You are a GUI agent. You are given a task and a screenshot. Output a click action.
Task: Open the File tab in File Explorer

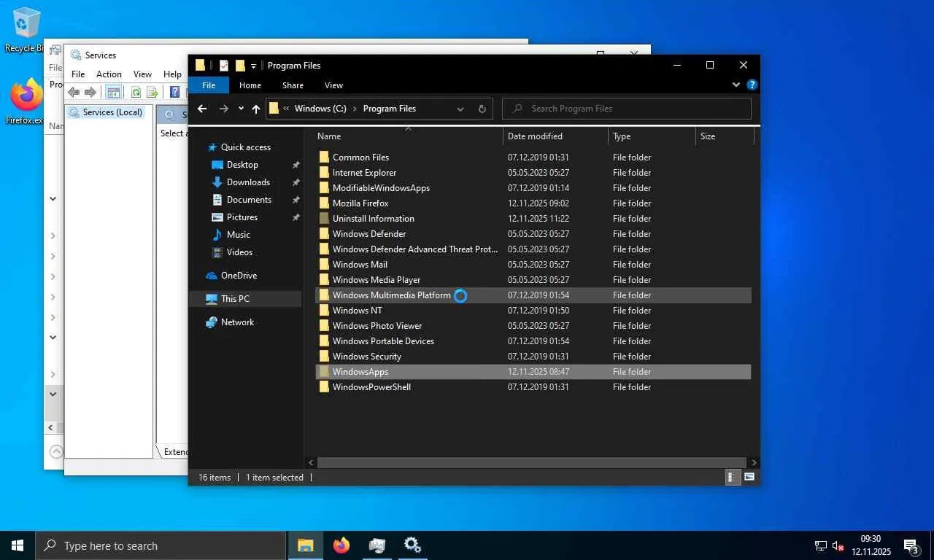pos(209,85)
